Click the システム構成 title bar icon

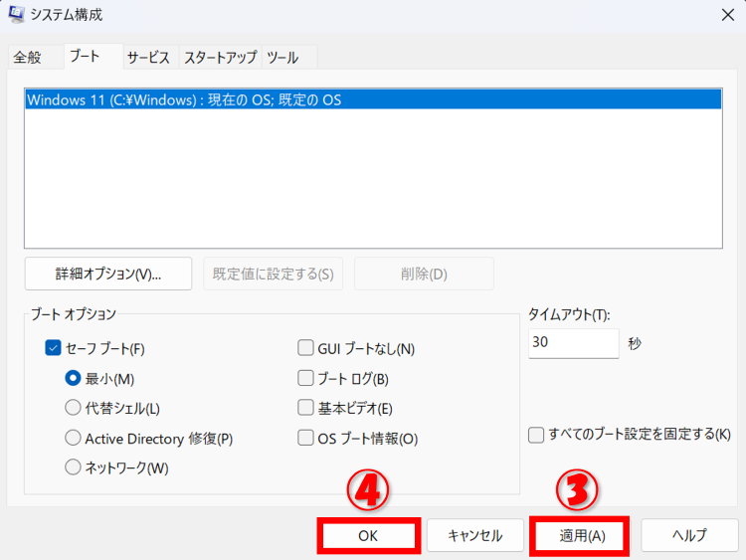coord(16,14)
